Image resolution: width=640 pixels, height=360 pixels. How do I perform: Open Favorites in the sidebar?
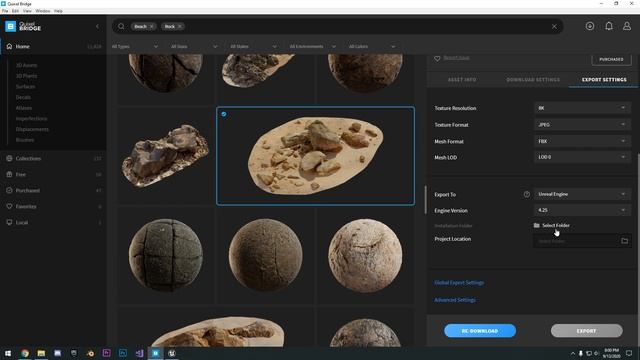[53, 207]
